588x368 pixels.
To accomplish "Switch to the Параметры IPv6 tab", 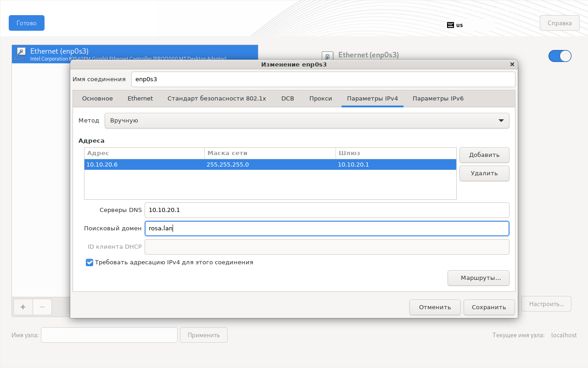I will click(x=437, y=99).
